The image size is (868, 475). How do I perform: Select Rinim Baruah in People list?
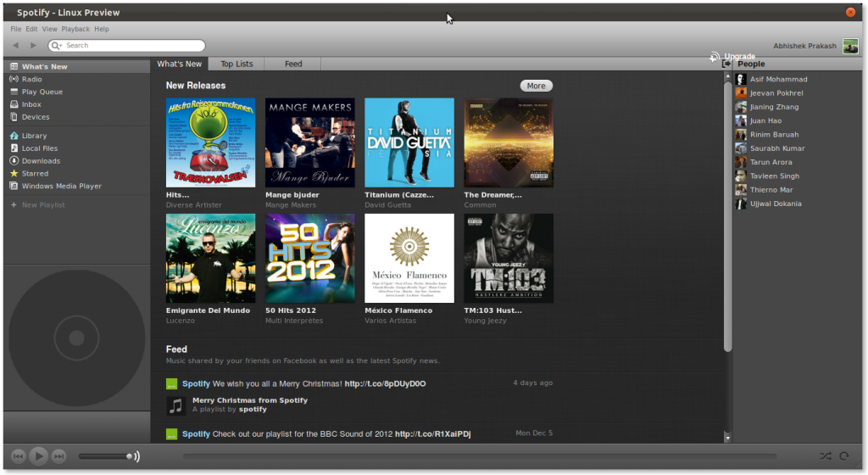(797, 135)
